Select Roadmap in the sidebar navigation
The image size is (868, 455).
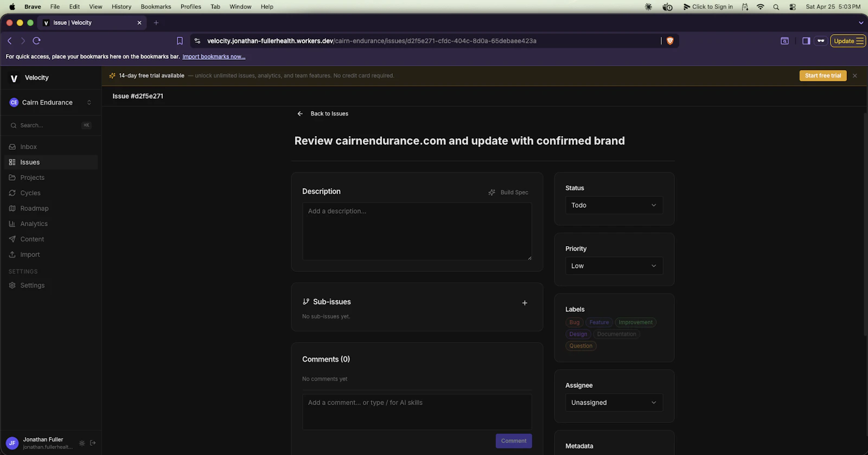(x=51, y=209)
